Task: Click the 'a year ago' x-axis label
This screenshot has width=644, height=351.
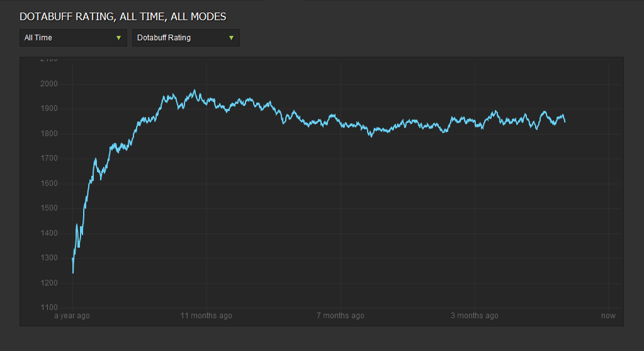Action: pos(72,316)
